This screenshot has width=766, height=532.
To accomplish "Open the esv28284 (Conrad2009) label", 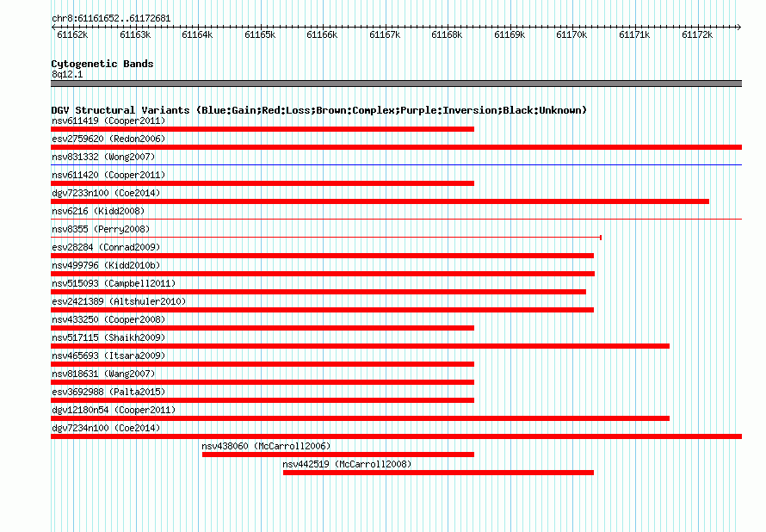I will tap(106, 247).
